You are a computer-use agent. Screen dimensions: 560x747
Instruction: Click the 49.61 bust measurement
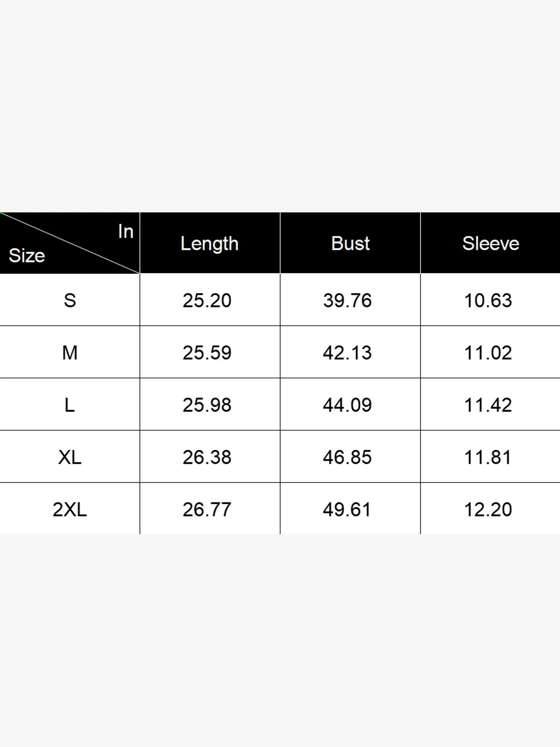tap(347, 509)
